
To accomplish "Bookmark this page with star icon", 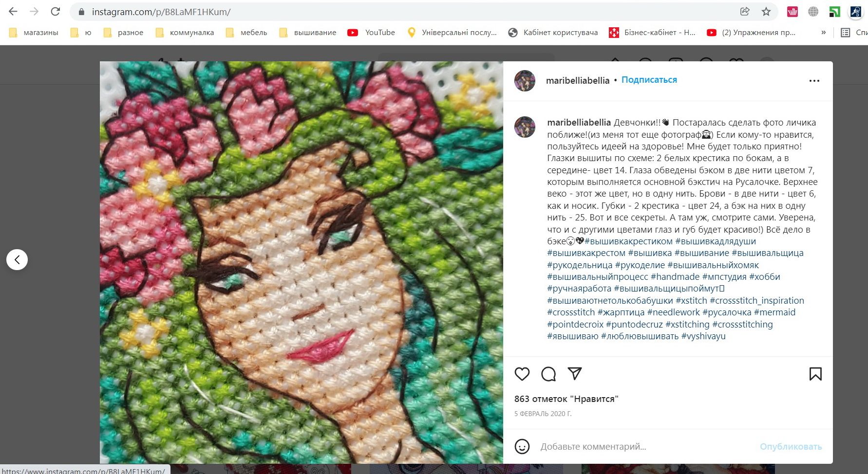I will (766, 12).
